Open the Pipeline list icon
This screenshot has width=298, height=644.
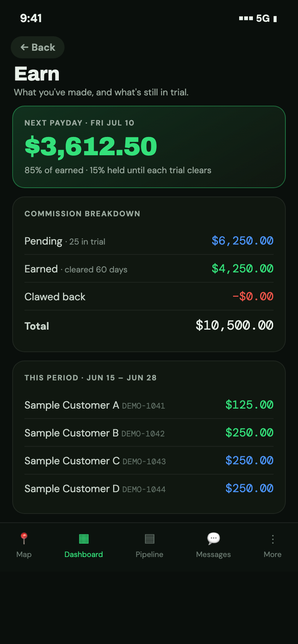point(149,539)
